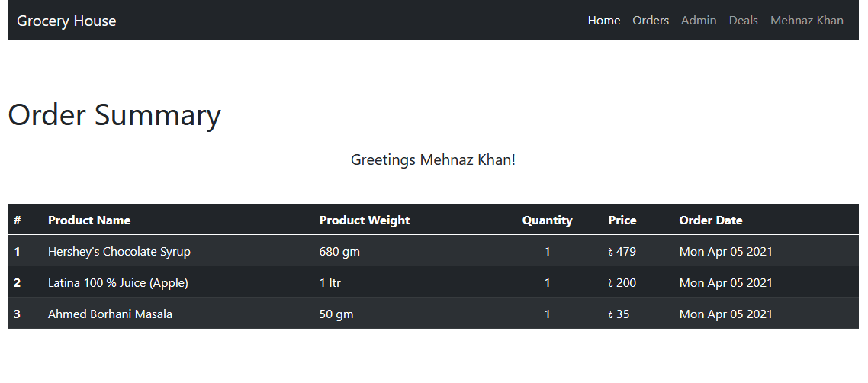Click the Product Weight column header

pyautogui.click(x=364, y=220)
